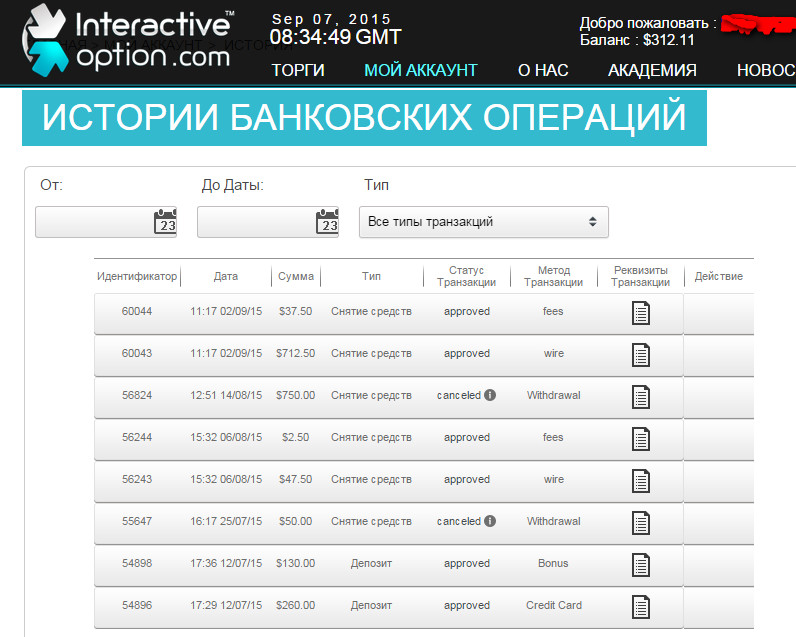
Task: Select the МОЙ АККАУНТ menu item
Action: click(420, 70)
